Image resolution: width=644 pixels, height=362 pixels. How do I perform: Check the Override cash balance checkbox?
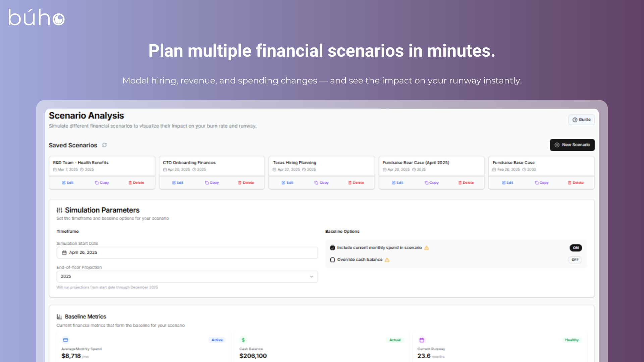332,260
